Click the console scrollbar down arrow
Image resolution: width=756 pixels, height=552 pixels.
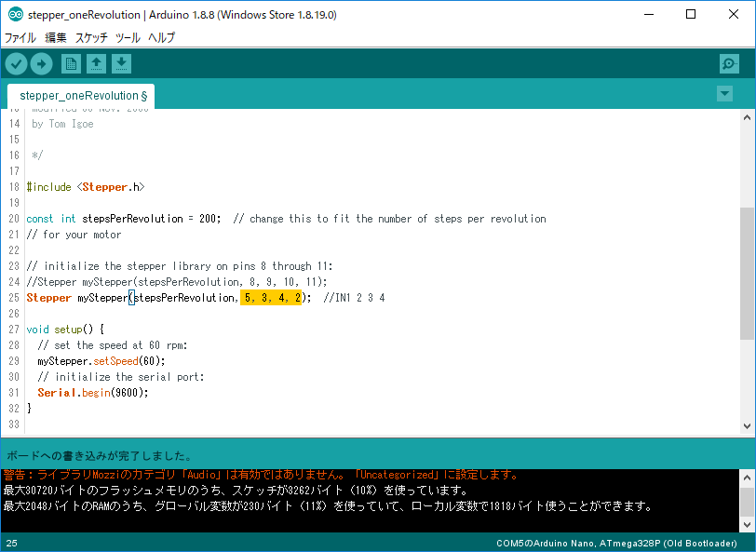(x=748, y=525)
